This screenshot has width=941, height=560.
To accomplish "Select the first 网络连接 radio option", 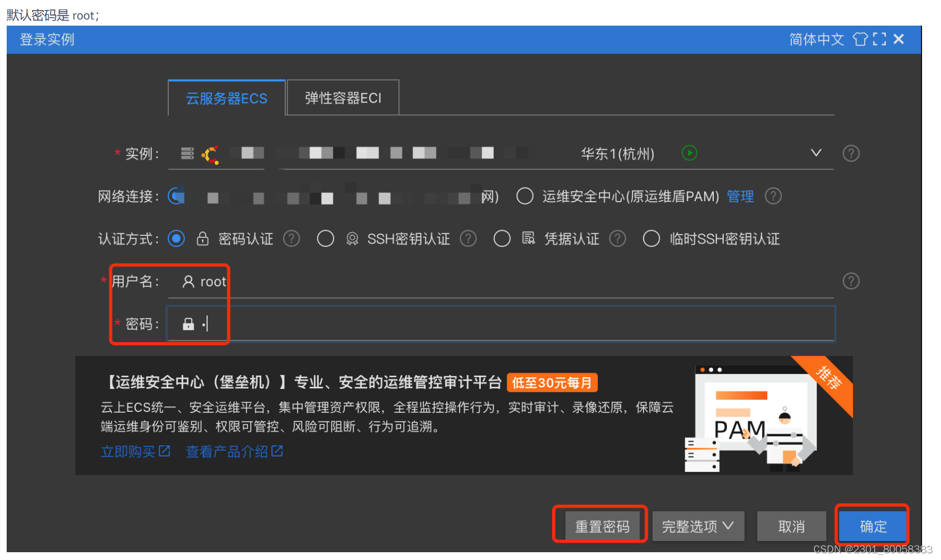I will (176, 196).
